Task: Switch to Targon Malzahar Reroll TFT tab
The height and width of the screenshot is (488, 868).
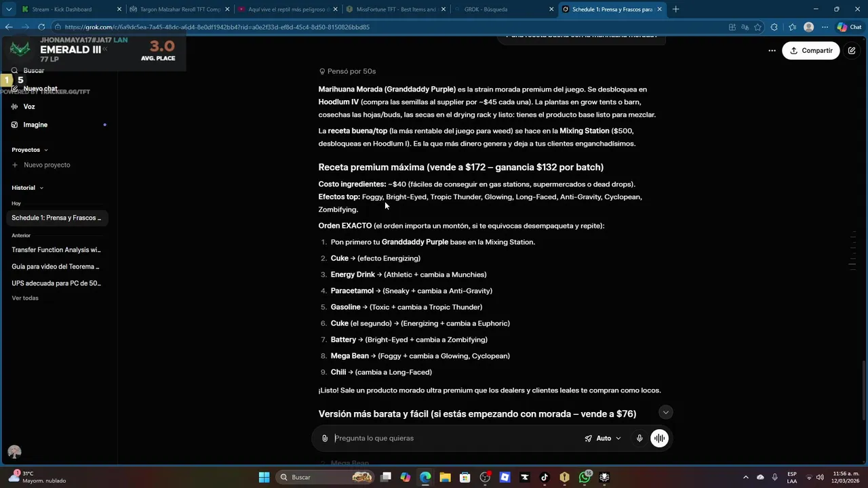Action: pos(180,9)
